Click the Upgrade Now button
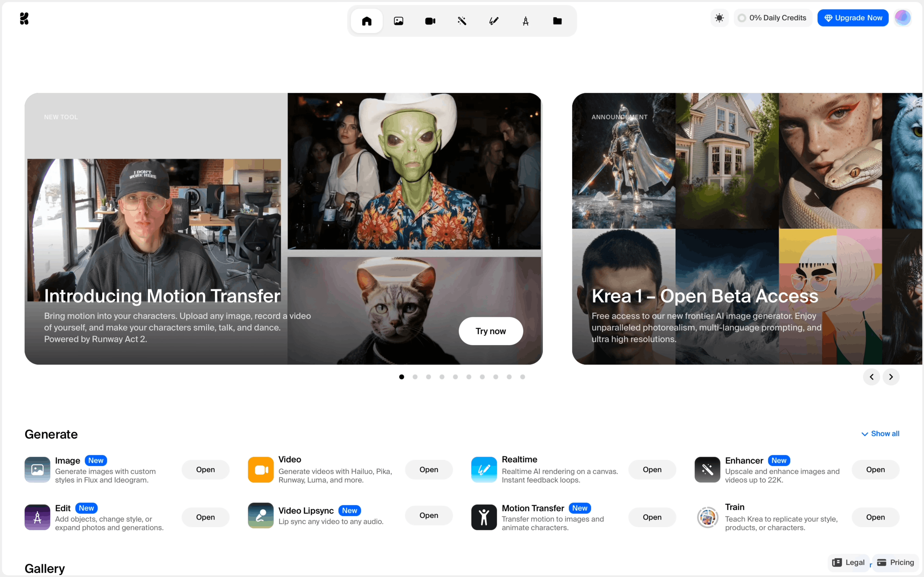This screenshot has width=924, height=577. 853,18
